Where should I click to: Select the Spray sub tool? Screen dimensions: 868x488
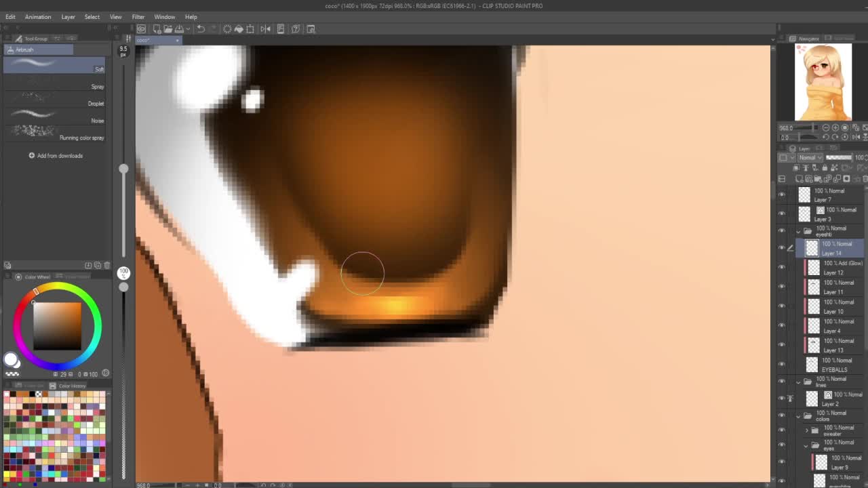coord(54,83)
